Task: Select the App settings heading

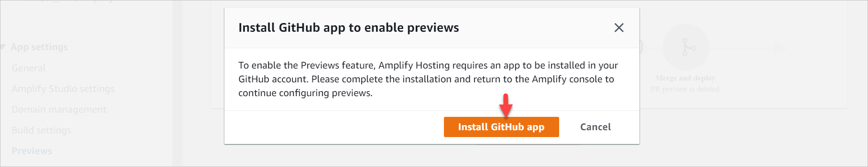Action: pyautogui.click(x=39, y=47)
